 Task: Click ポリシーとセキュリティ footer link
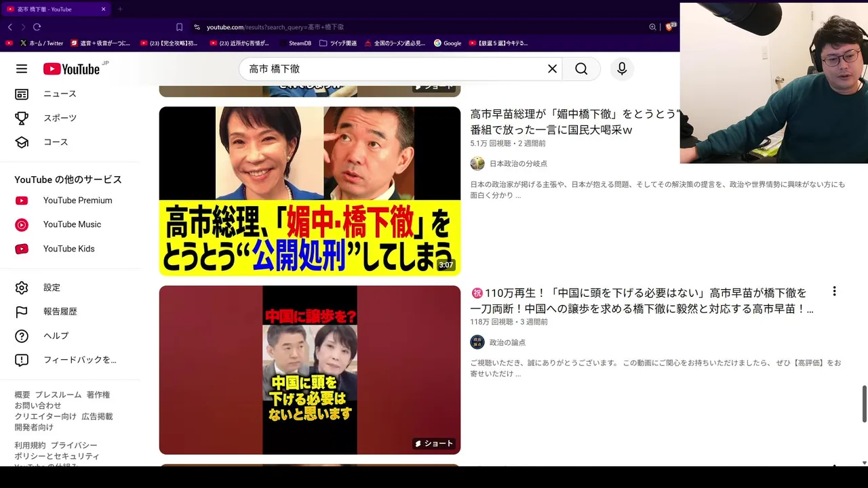pyautogui.click(x=57, y=456)
